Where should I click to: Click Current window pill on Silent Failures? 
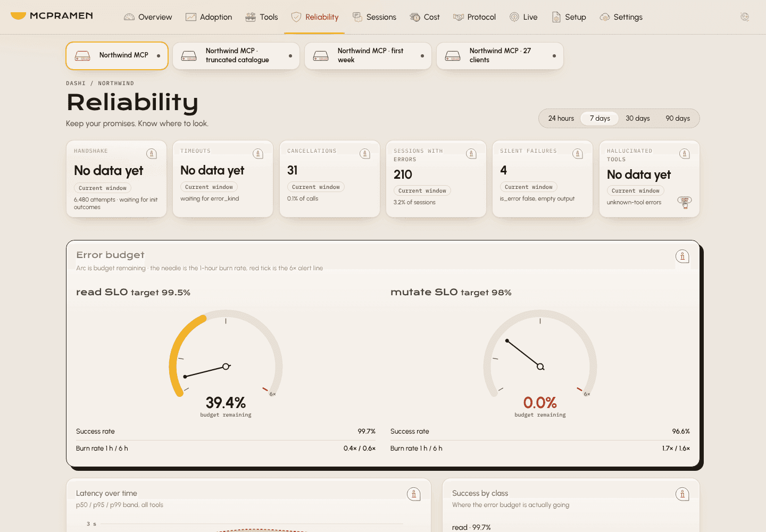click(x=529, y=187)
